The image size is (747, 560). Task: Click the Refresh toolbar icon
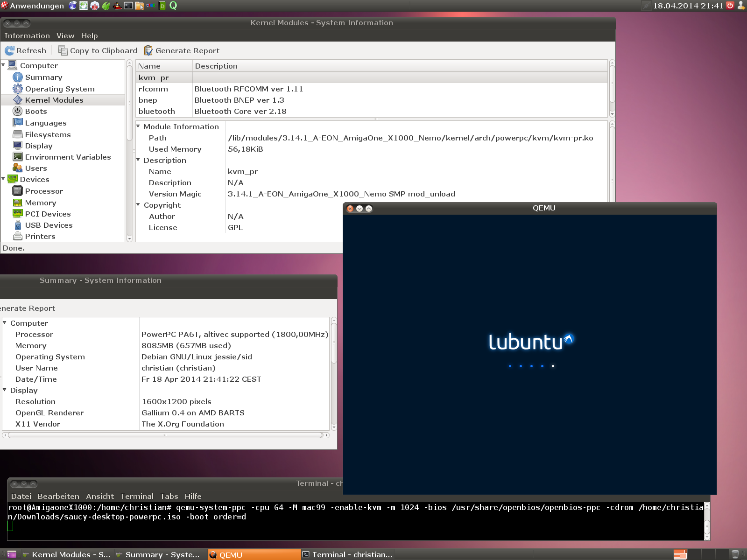point(10,50)
